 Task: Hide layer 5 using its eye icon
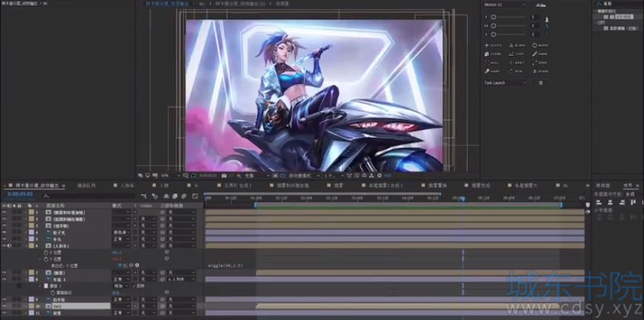4,239
